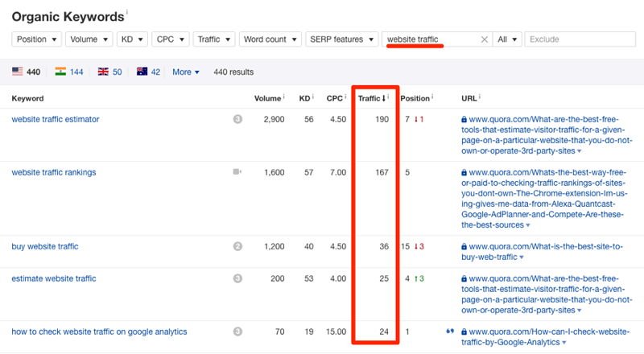Click the 440 results count text

tap(233, 72)
